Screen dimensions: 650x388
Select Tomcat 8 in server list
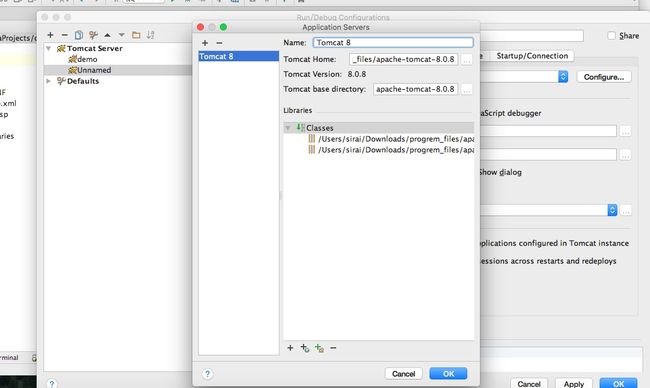(x=238, y=56)
